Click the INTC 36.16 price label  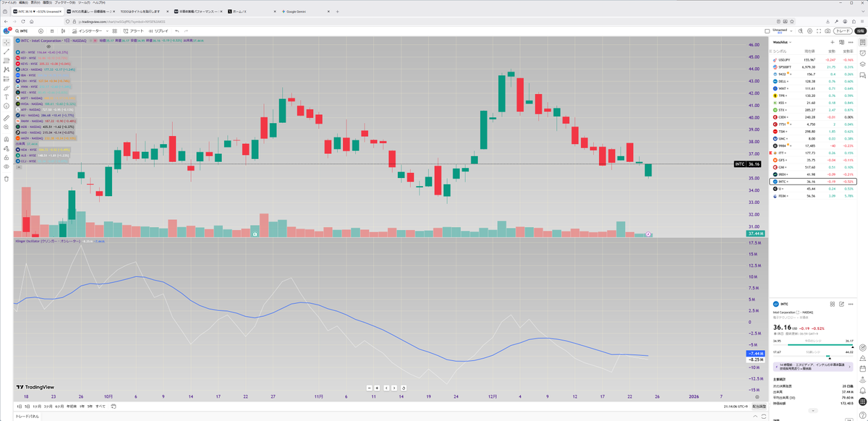747,164
